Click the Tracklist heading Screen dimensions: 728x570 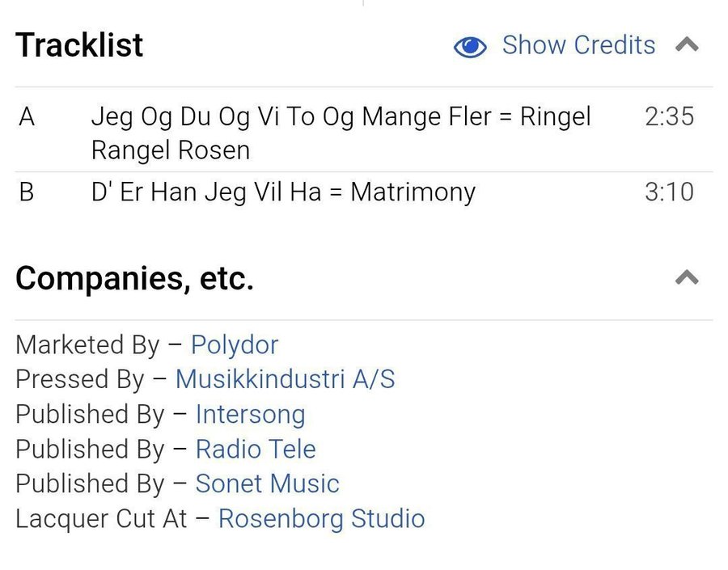coord(79,45)
